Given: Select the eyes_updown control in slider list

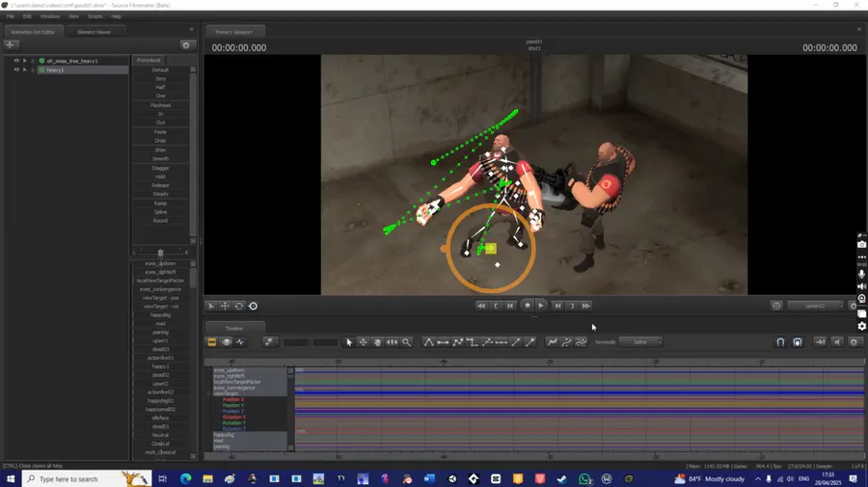Looking at the screenshot, I should point(160,263).
